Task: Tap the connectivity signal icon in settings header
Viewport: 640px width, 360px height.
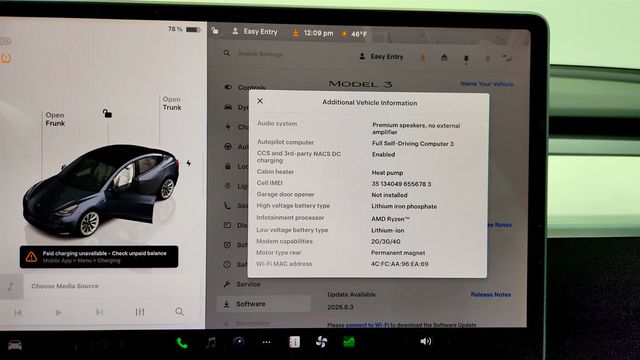Action: [507, 59]
